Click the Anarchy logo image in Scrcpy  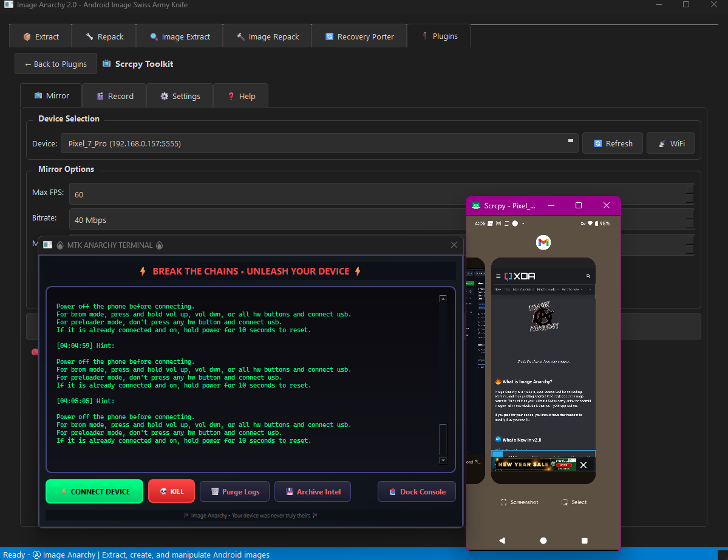tap(543, 316)
